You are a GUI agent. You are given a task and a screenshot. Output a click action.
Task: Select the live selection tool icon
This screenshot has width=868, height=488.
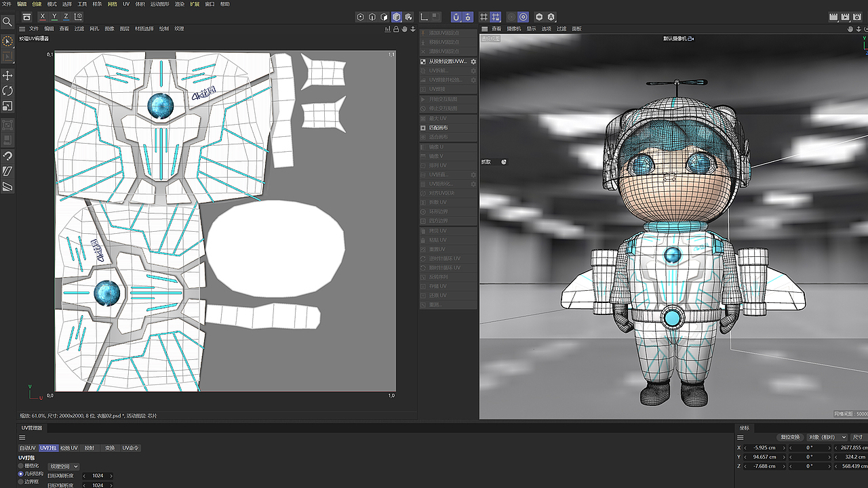pyautogui.click(x=7, y=42)
